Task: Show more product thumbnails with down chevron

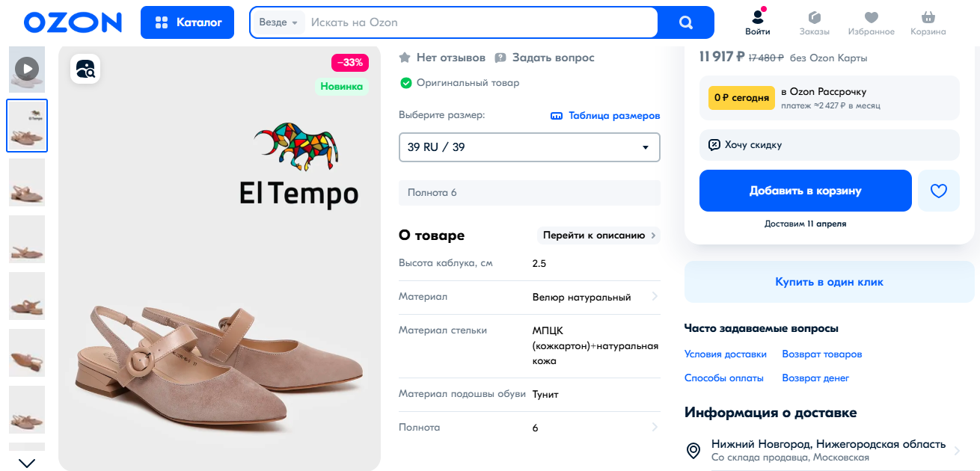Action: point(27,463)
